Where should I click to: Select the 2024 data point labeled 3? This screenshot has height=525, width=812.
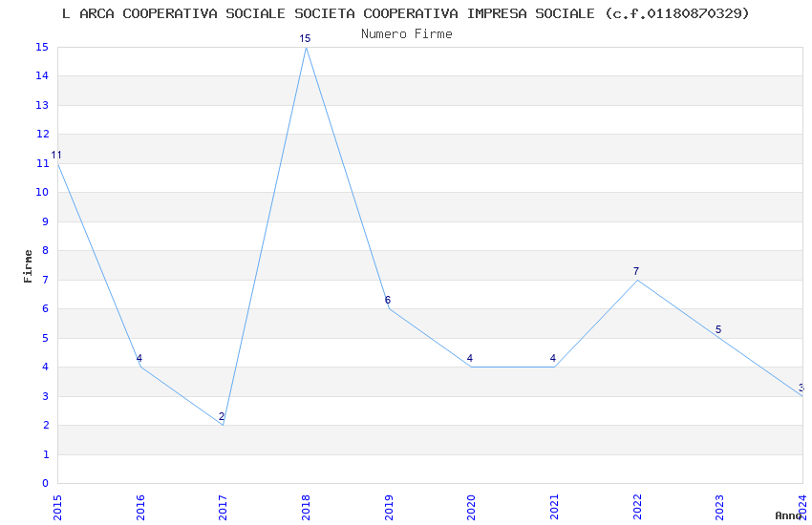(x=802, y=396)
